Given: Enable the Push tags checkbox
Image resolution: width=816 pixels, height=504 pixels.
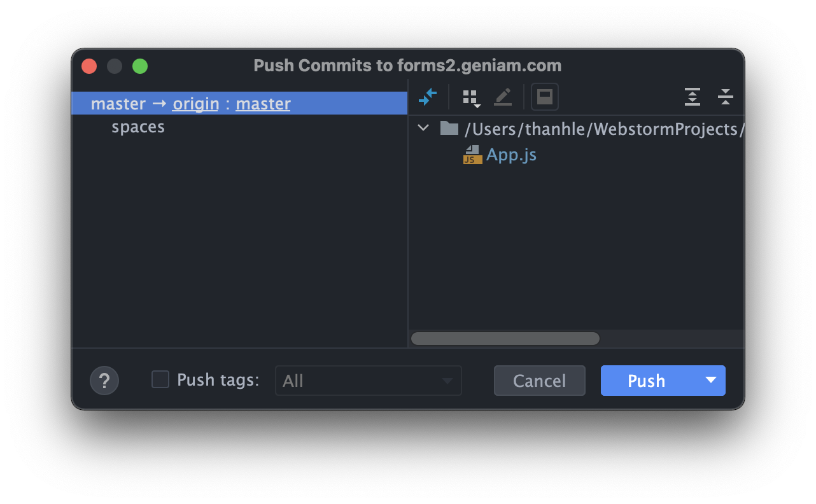Looking at the screenshot, I should tap(160, 380).
